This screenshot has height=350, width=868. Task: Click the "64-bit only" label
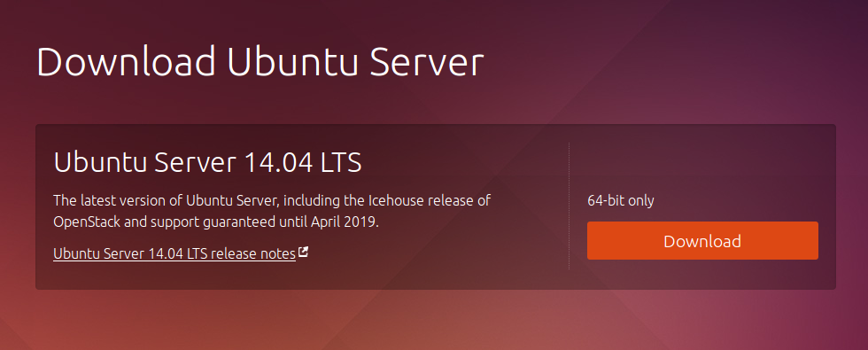point(621,200)
